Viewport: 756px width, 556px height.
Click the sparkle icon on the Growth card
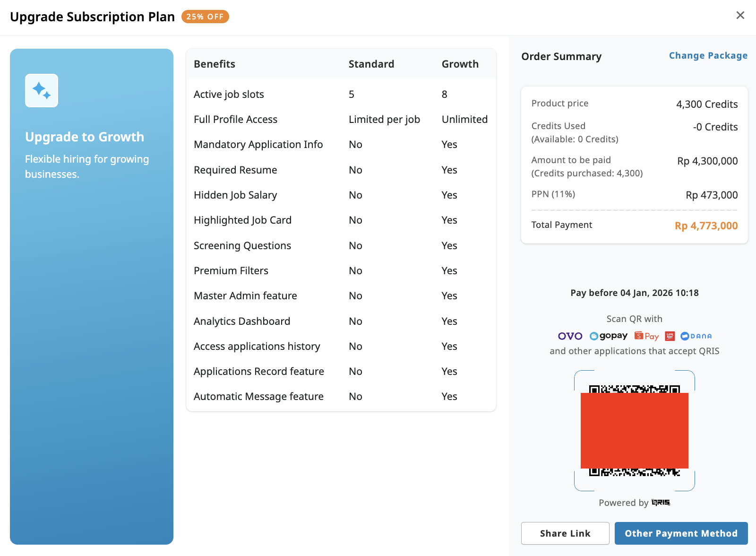pyautogui.click(x=42, y=90)
